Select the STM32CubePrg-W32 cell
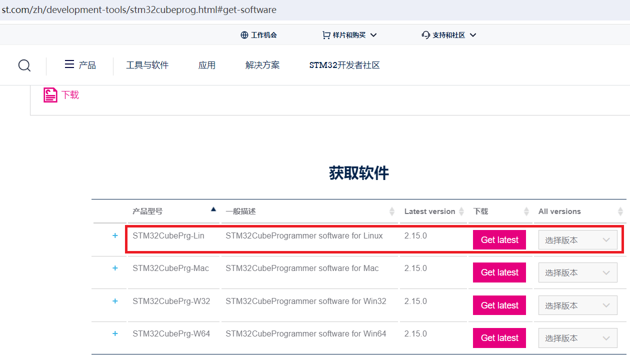This screenshot has height=364, width=630. coord(171,301)
